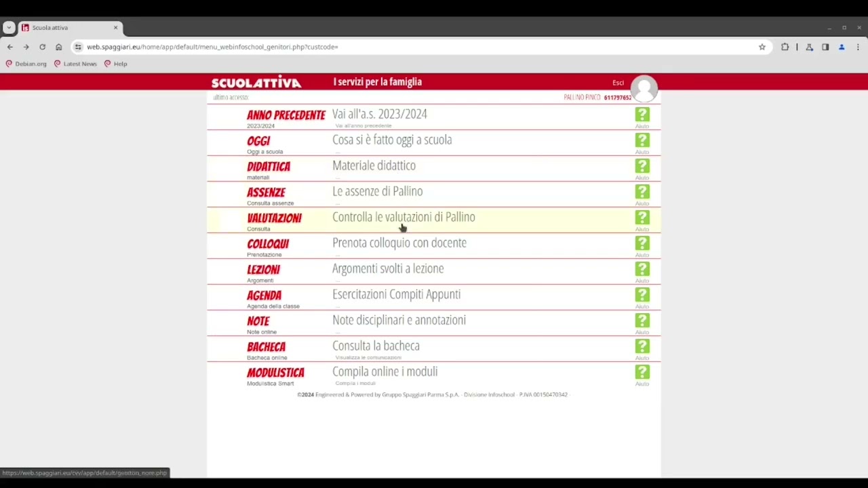The height and width of the screenshot is (488, 868).
Task: Open ANNO PRECEDENTE menu entry
Action: click(x=286, y=115)
